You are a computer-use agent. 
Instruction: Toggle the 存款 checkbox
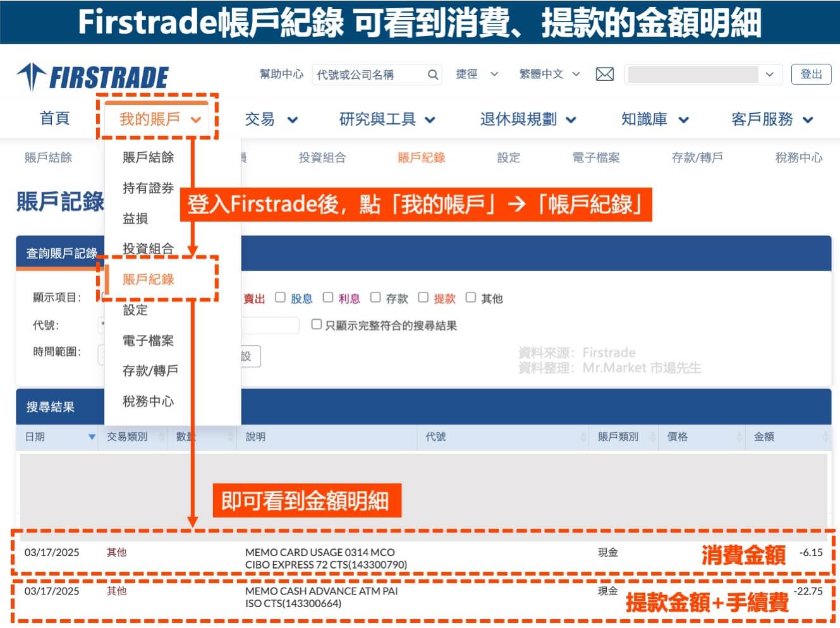click(375, 298)
